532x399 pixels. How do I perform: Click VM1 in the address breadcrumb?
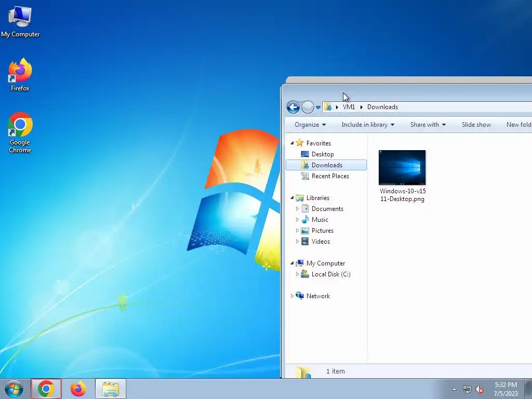coord(349,107)
